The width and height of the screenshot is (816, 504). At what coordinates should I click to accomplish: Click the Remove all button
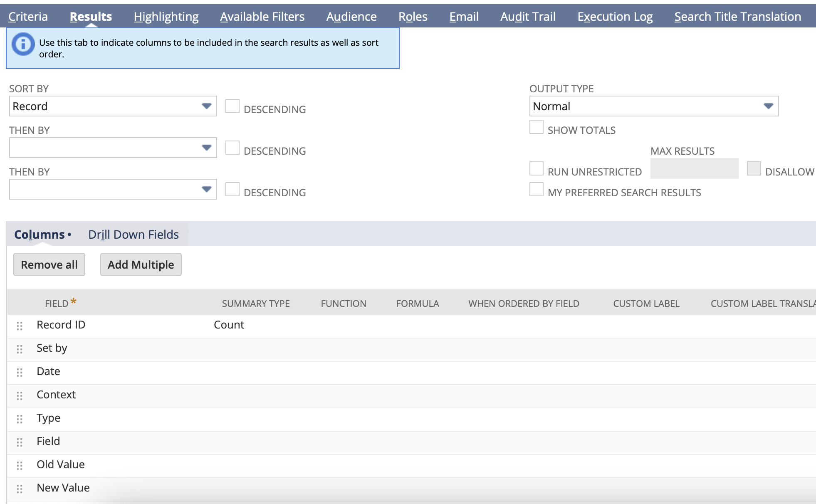click(49, 264)
